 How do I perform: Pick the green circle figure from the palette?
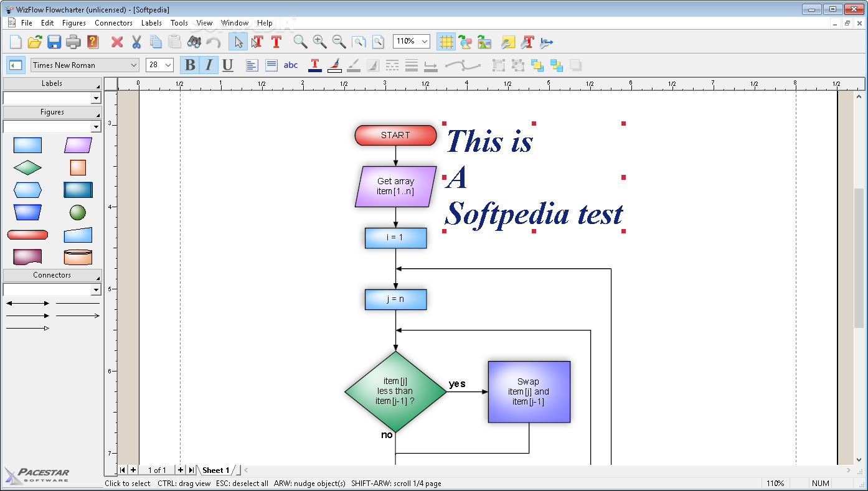point(78,213)
